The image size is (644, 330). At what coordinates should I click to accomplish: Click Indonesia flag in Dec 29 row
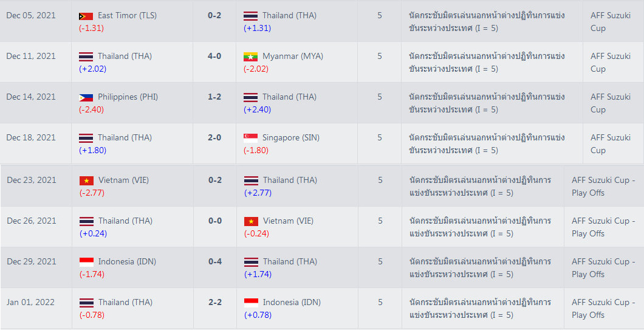tap(87, 262)
